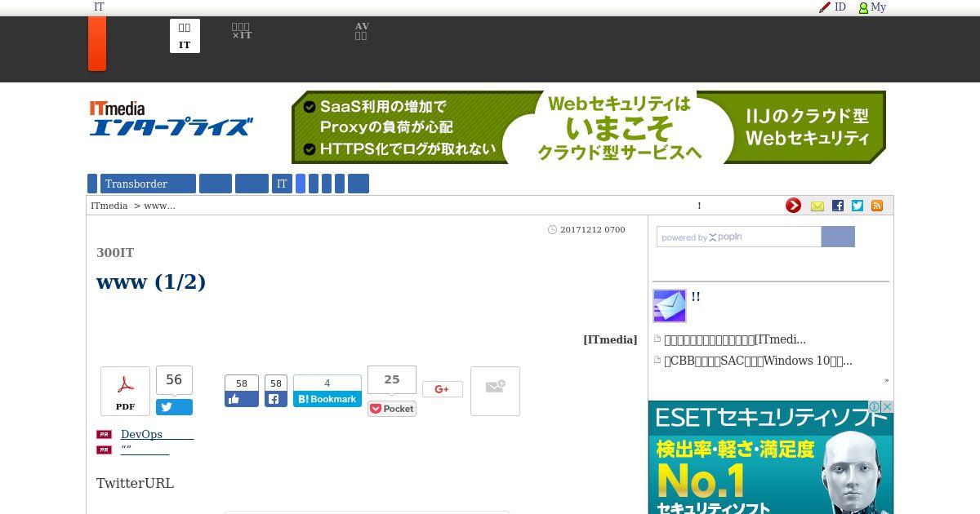Click the ITmedia Enterprise logo
Image resolution: width=980 pixels, height=514 pixels.
(x=171, y=118)
